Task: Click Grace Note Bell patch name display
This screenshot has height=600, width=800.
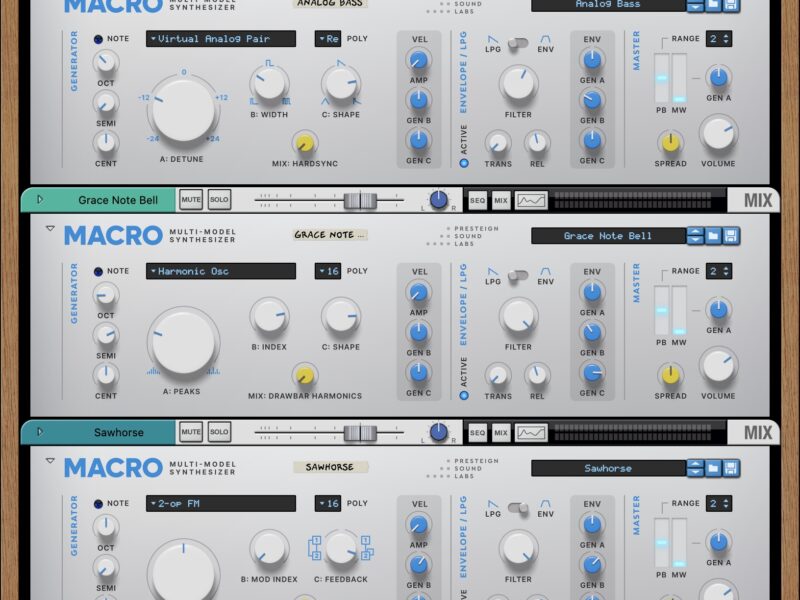Action: click(x=608, y=236)
